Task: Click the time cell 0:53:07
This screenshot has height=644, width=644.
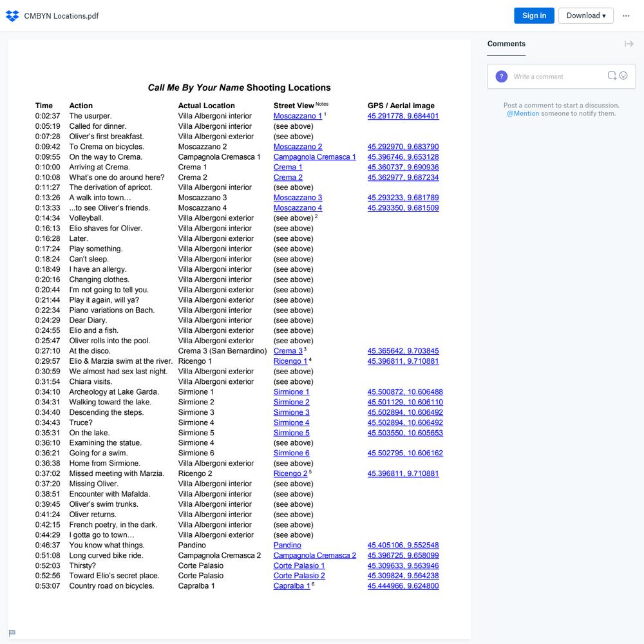Action: point(48,586)
